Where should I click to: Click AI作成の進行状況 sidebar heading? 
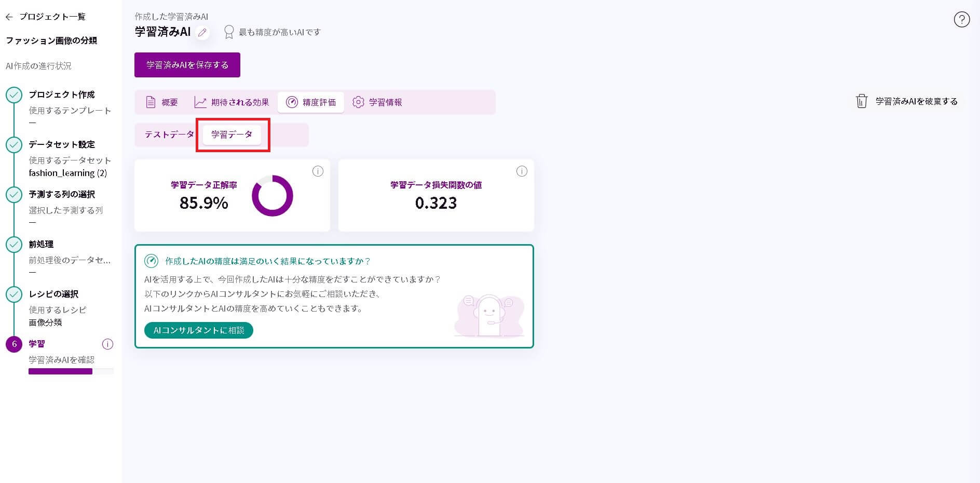38,66
